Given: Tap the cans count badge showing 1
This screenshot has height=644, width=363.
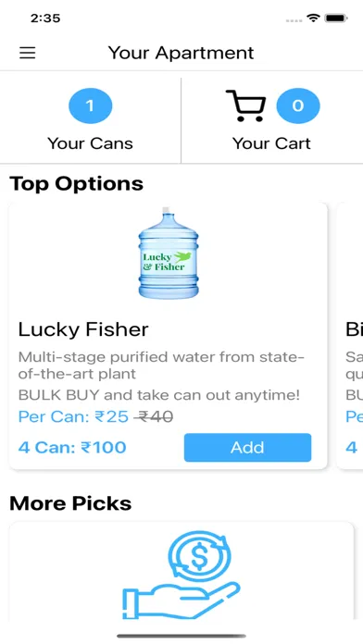Looking at the screenshot, I should (x=90, y=106).
